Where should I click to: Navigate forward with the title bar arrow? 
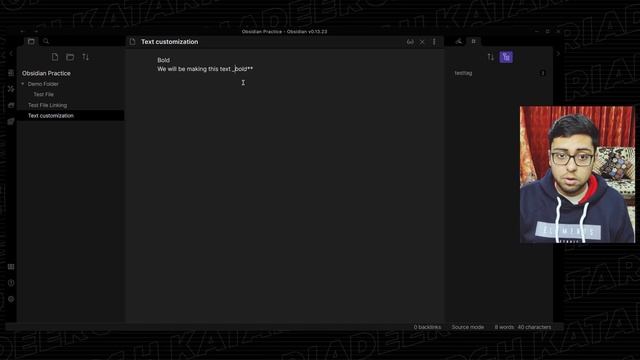(x=36, y=31)
